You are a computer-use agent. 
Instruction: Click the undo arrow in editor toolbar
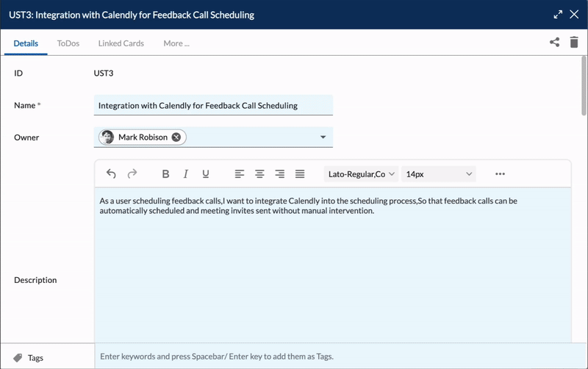point(112,174)
